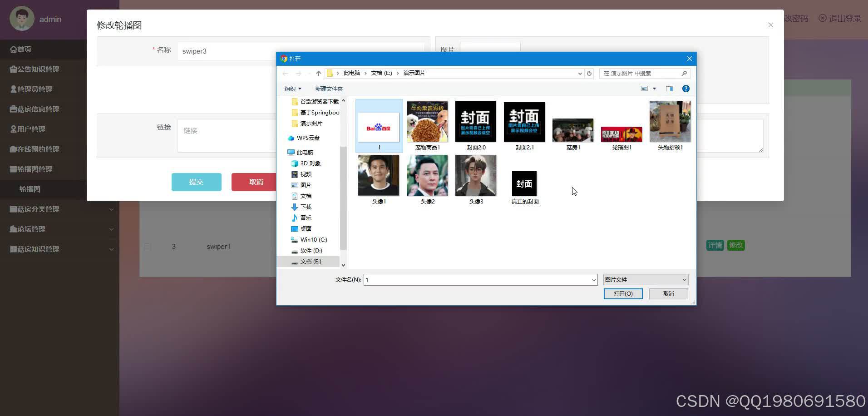Close the 修改轮播图 modal dialog
This screenshot has width=868, height=416.
pos(770,25)
